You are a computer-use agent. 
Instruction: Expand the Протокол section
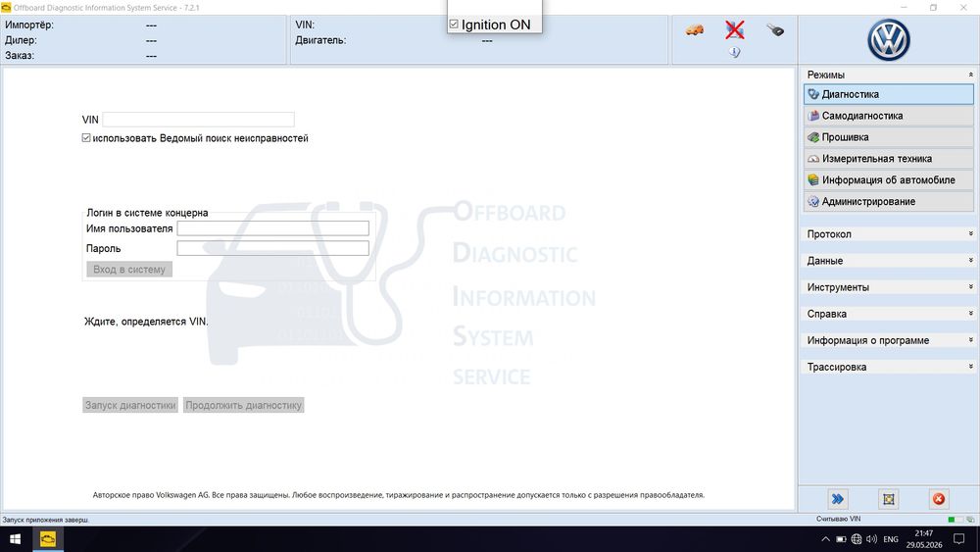(970, 233)
